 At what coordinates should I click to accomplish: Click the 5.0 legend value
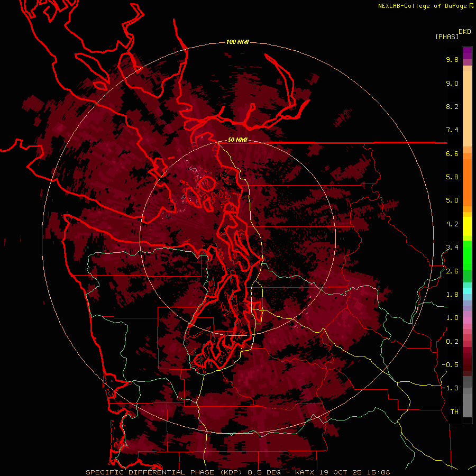452,200
